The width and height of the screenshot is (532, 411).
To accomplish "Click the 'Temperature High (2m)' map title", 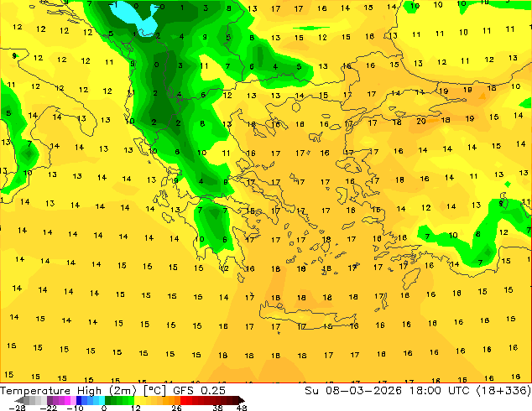I will 68,391.
